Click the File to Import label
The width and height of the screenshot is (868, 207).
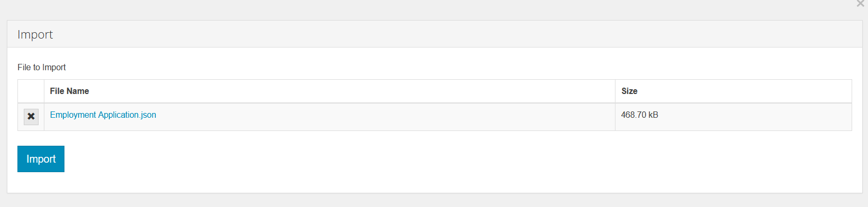click(42, 67)
